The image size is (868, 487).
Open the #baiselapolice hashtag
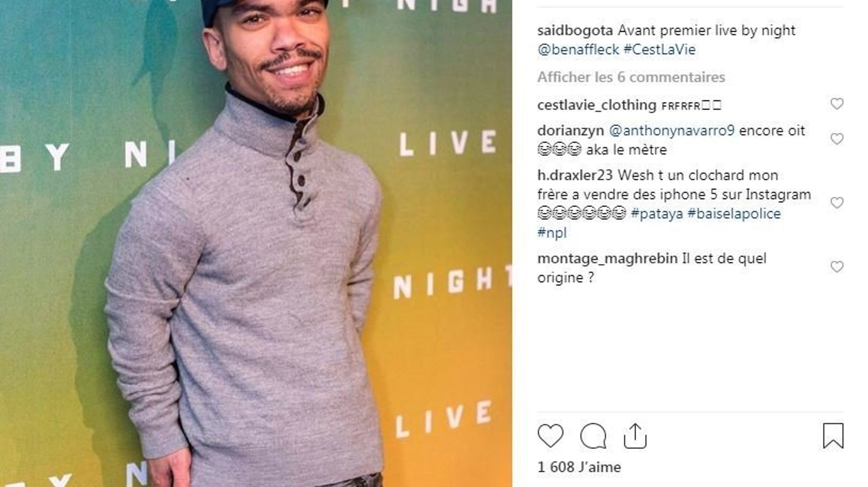click(734, 213)
